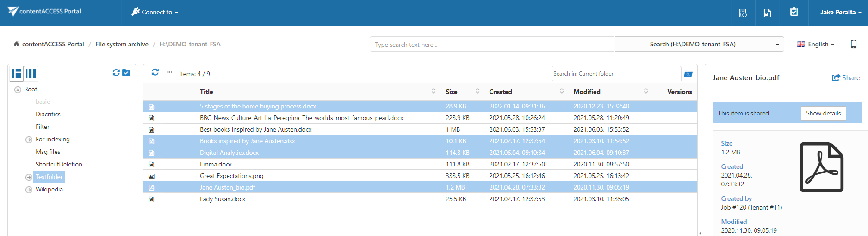Switch to column layout view
This screenshot has width=868, height=236.
[x=31, y=74]
